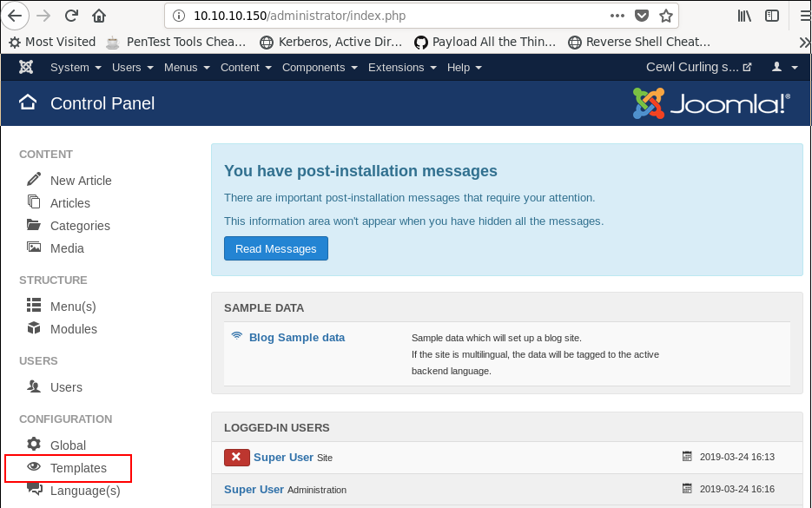Open the user account dropdown menu
This screenshot has width=812, height=508.
coord(784,68)
